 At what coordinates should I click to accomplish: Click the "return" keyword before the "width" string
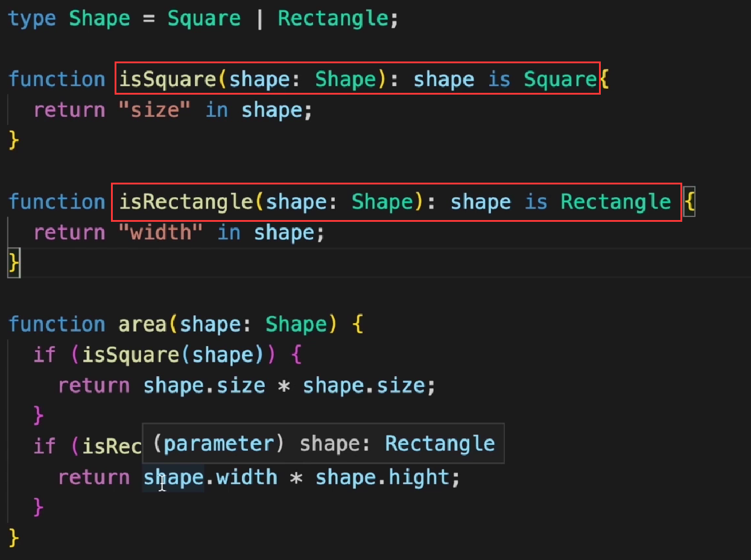pos(69,233)
